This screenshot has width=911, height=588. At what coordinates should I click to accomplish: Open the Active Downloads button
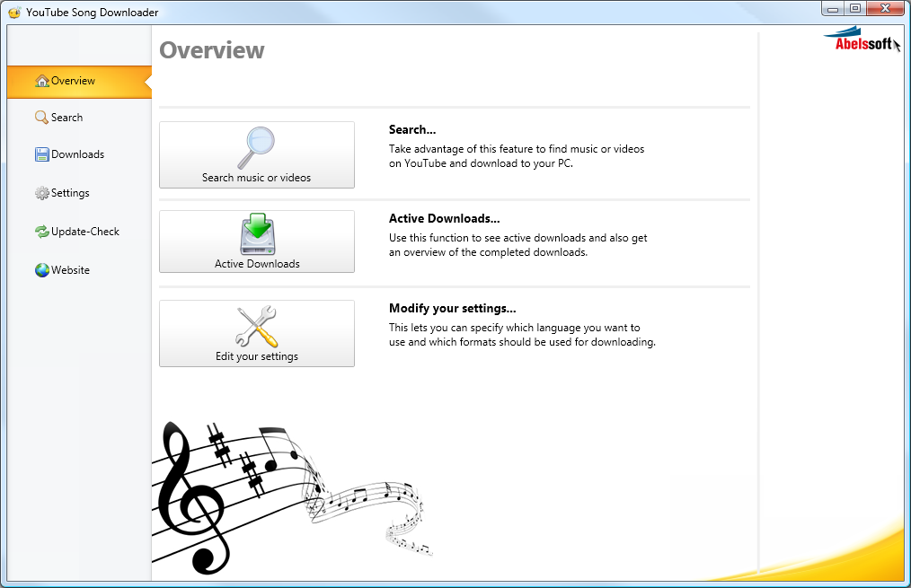[x=257, y=241]
